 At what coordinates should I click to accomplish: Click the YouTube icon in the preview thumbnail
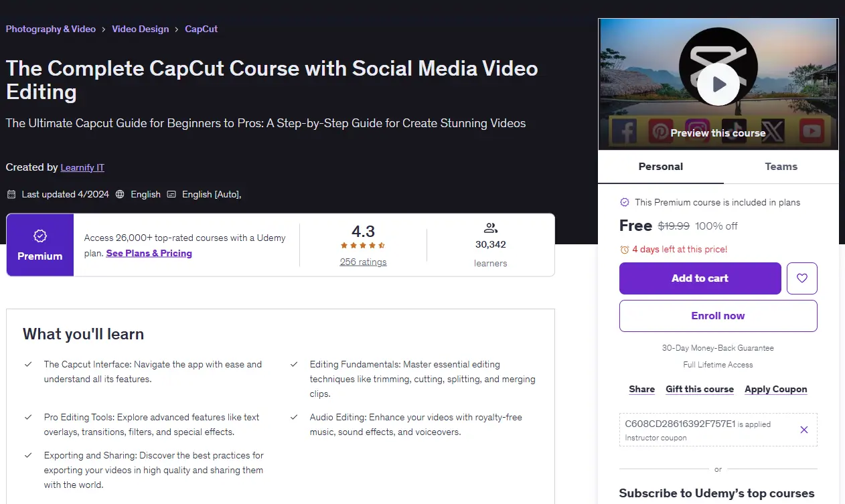812,131
